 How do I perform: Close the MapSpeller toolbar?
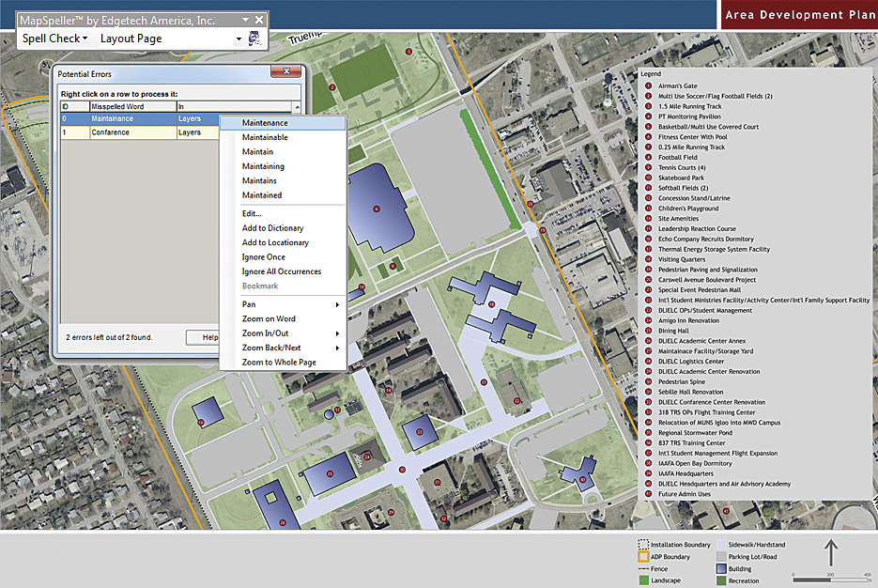pos(259,19)
